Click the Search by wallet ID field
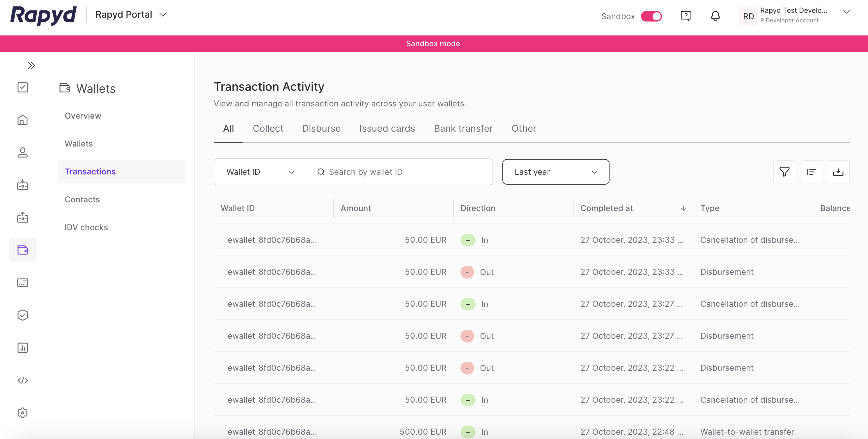 pyautogui.click(x=400, y=172)
